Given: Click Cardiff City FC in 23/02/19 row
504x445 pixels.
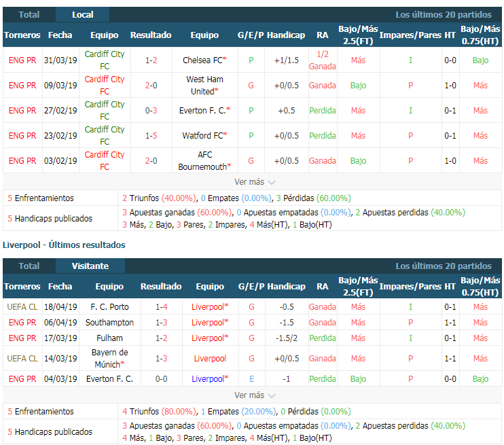Looking at the screenshot, I should pos(105,135).
